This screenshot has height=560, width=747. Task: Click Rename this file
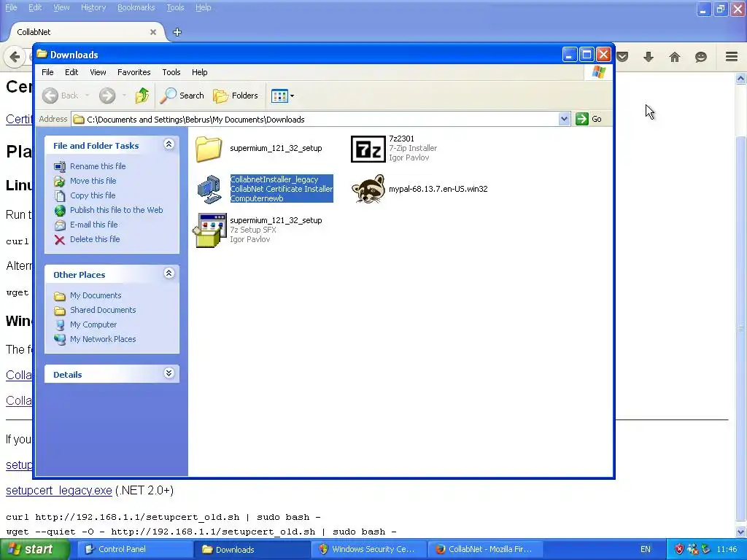click(98, 166)
